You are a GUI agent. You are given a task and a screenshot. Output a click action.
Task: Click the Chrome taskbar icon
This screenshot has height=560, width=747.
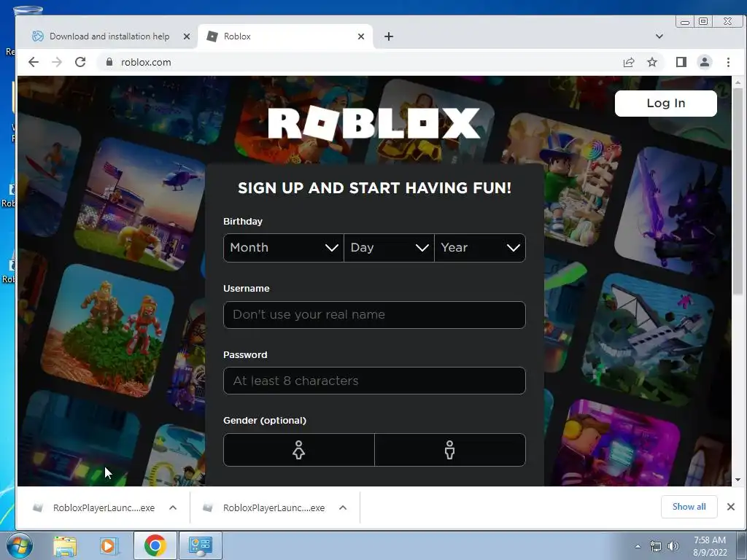click(155, 545)
